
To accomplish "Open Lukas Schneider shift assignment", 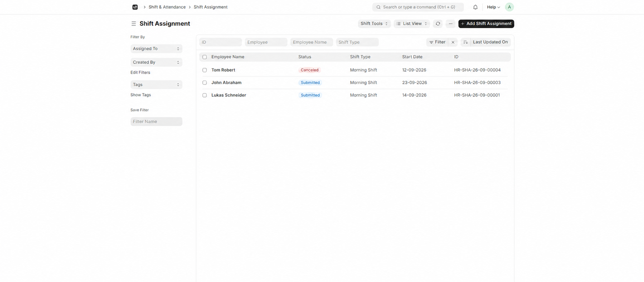I will [x=229, y=95].
